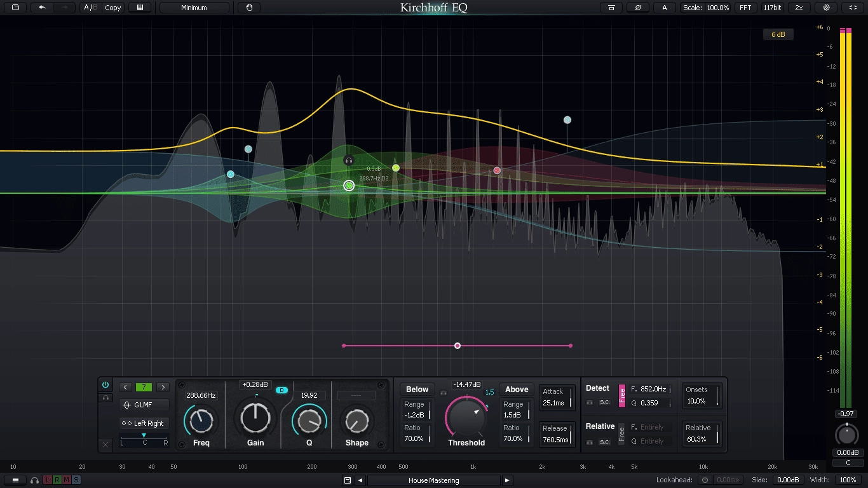Viewport: 868px width, 488px height.
Task: Click the Q knob
Action: (x=309, y=420)
